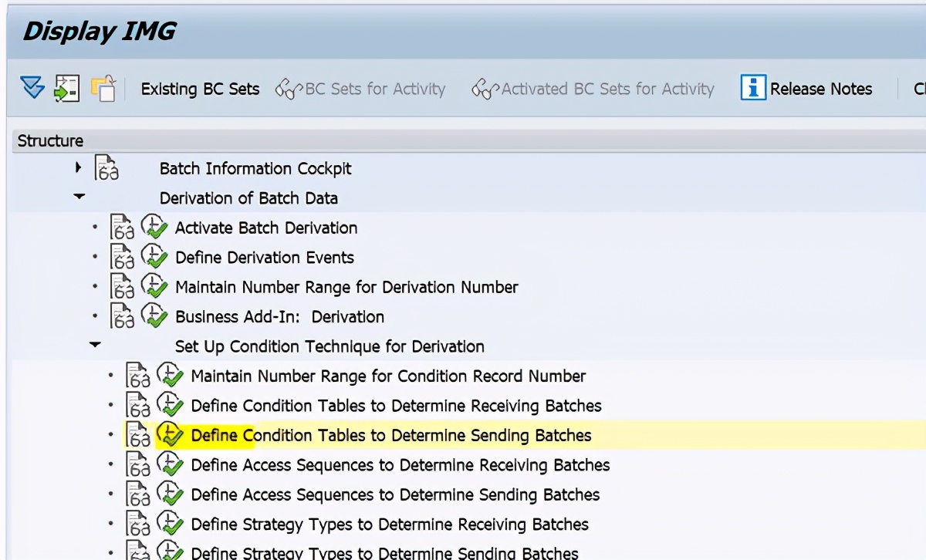This screenshot has height=560, width=926.
Task: Open documentation for Define Derivation Events
Action: 122,257
